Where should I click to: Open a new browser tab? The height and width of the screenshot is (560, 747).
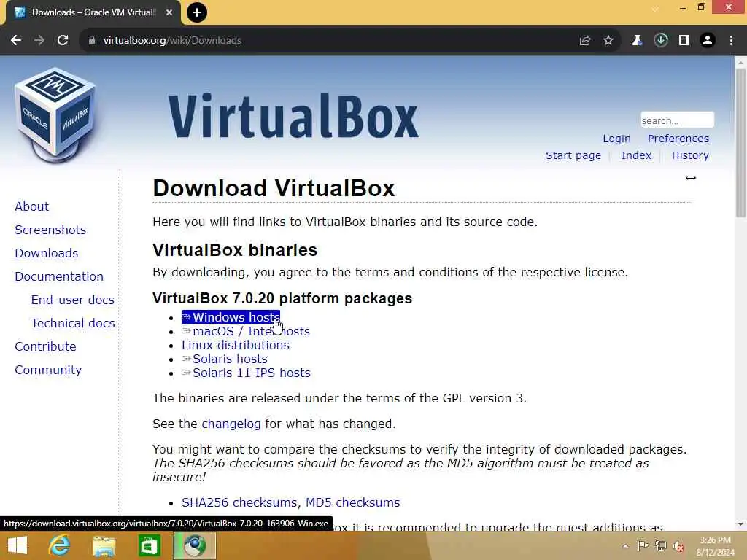(x=197, y=12)
